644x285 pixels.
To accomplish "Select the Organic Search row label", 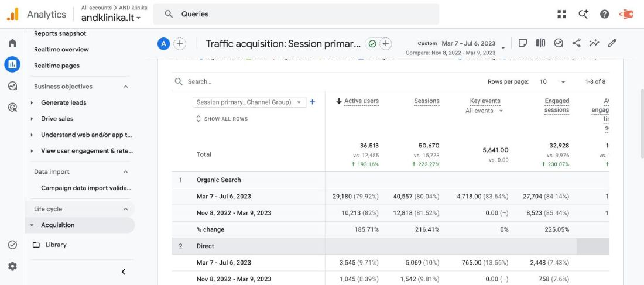I will (x=219, y=180).
